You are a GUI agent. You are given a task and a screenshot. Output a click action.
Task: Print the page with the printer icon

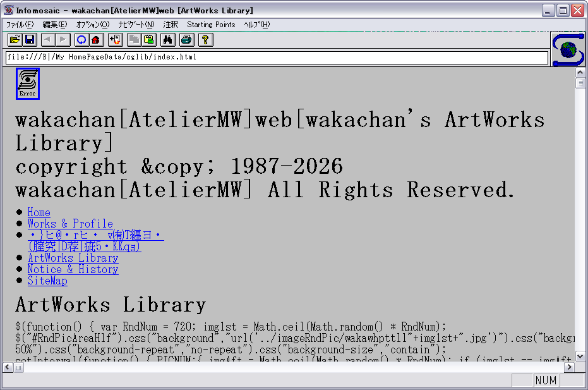(187, 40)
